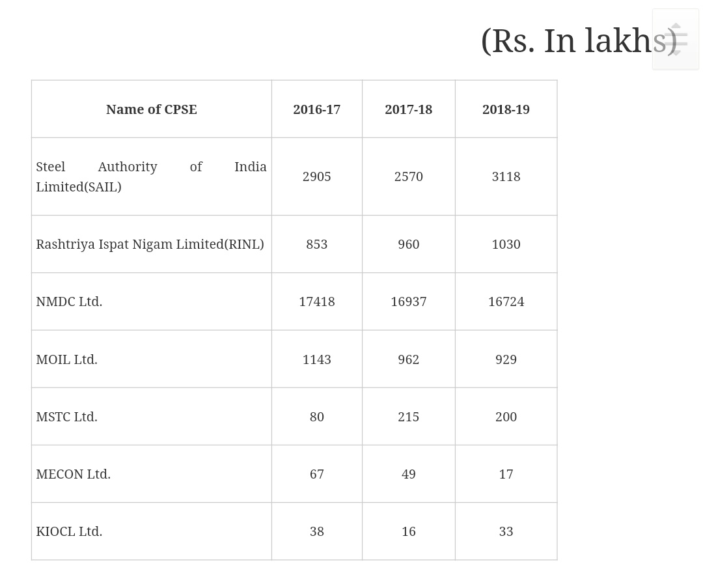
Task: Click the SAIL 2016-17 value 2905
Action: click(316, 176)
